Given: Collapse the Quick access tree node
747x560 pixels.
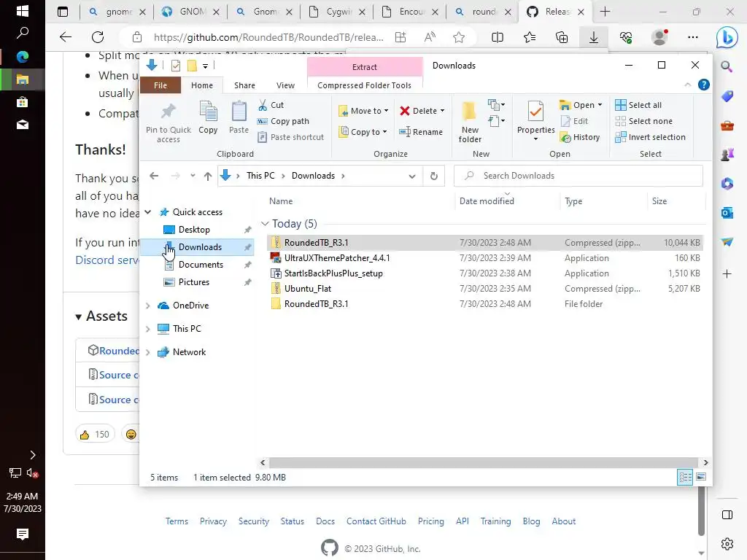Looking at the screenshot, I should coord(148,212).
